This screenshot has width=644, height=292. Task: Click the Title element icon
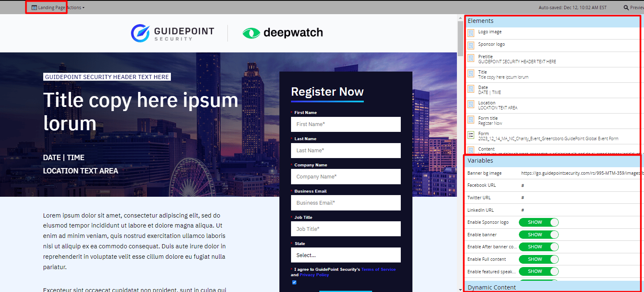coord(471,74)
